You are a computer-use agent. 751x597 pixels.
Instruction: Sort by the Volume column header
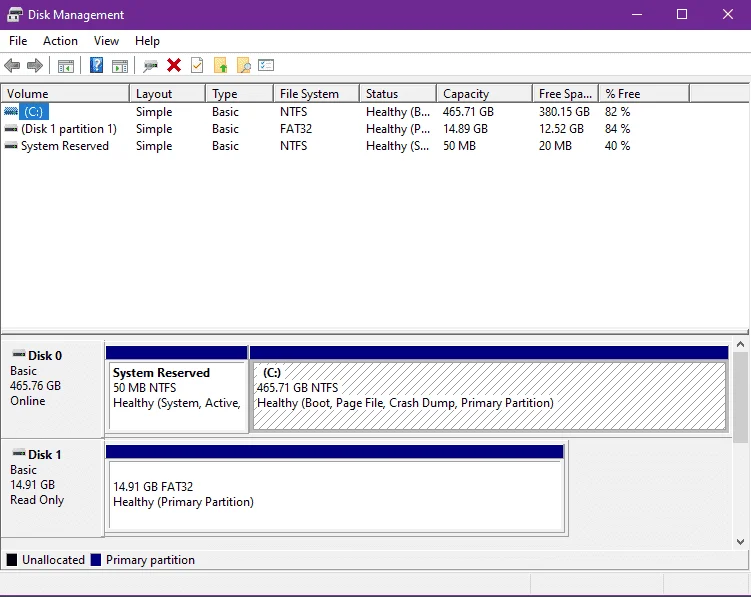pyautogui.click(x=65, y=94)
